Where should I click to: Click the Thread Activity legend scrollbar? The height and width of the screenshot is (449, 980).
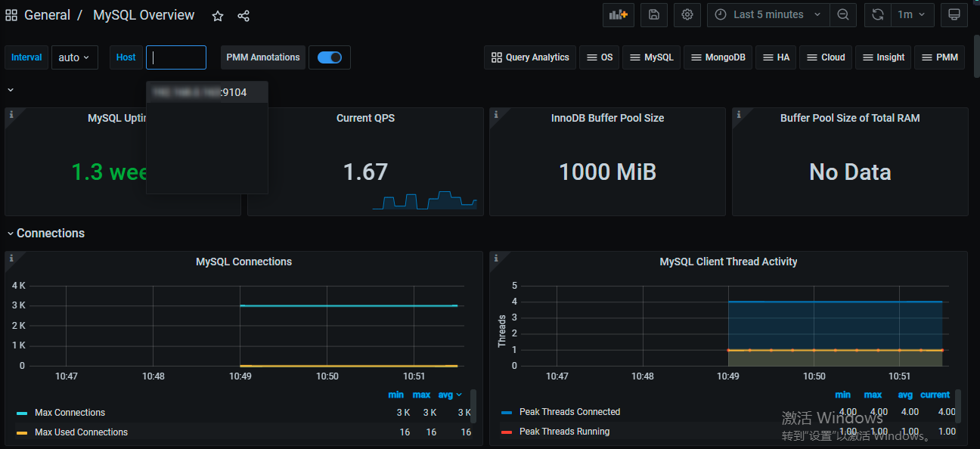click(958, 406)
